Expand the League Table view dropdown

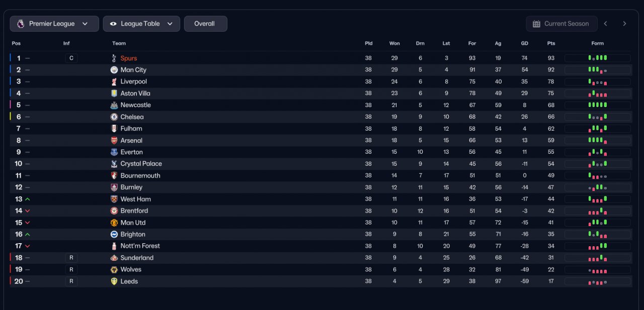tap(141, 24)
